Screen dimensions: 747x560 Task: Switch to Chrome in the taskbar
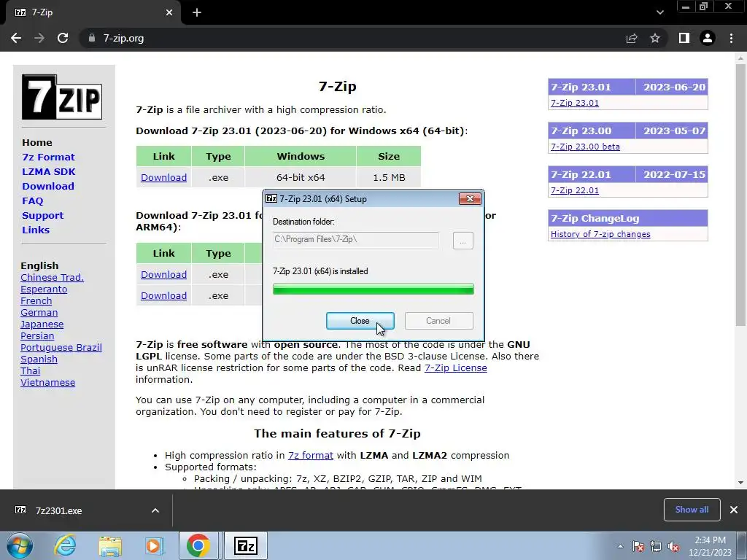click(198, 545)
